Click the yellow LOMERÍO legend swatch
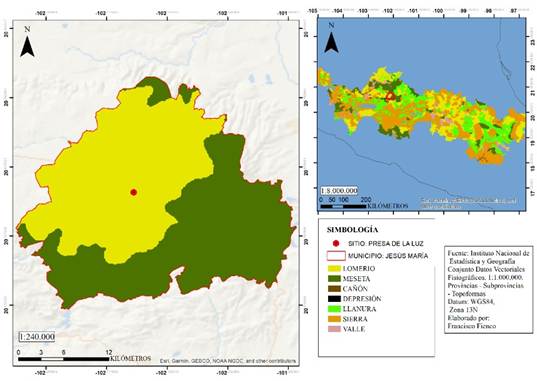This screenshot has height=381, width=537. [334, 269]
